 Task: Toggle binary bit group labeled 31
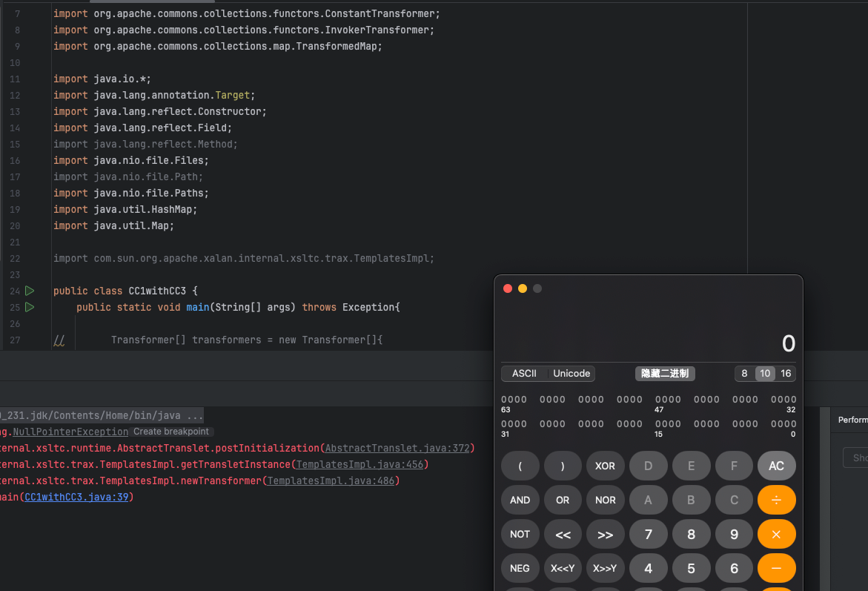(514, 423)
